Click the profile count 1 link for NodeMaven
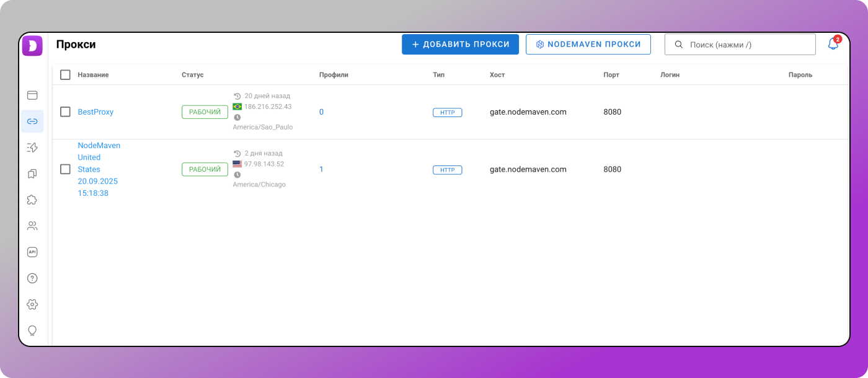868x378 pixels. coord(321,169)
